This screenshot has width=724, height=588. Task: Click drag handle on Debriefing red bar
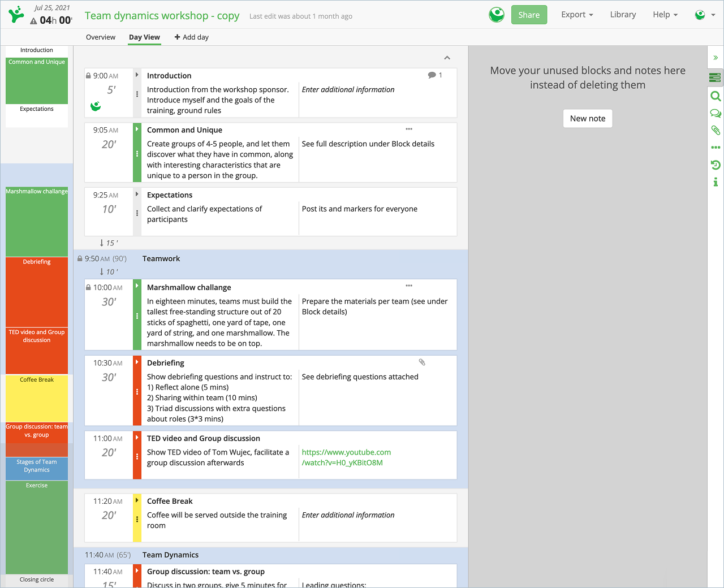(x=137, y=392)
